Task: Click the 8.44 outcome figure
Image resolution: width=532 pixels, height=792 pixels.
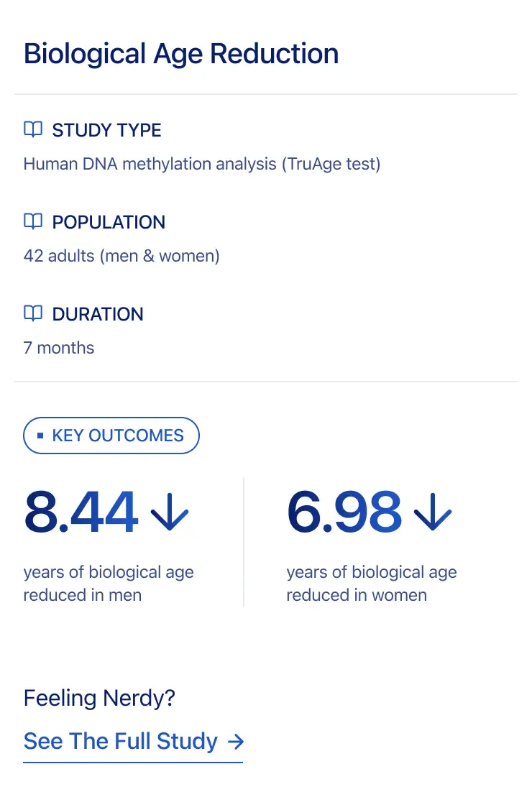Action: pyautogui.click(x=81, y=513)
